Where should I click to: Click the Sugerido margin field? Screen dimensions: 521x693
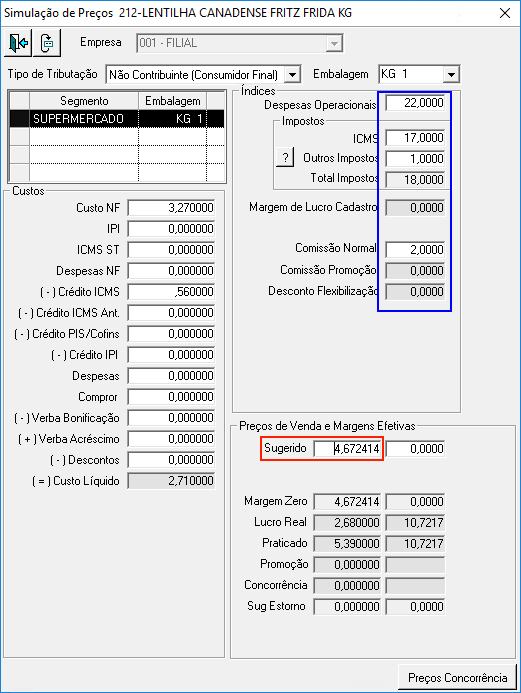pyautogui.click(x=415, y=449)
